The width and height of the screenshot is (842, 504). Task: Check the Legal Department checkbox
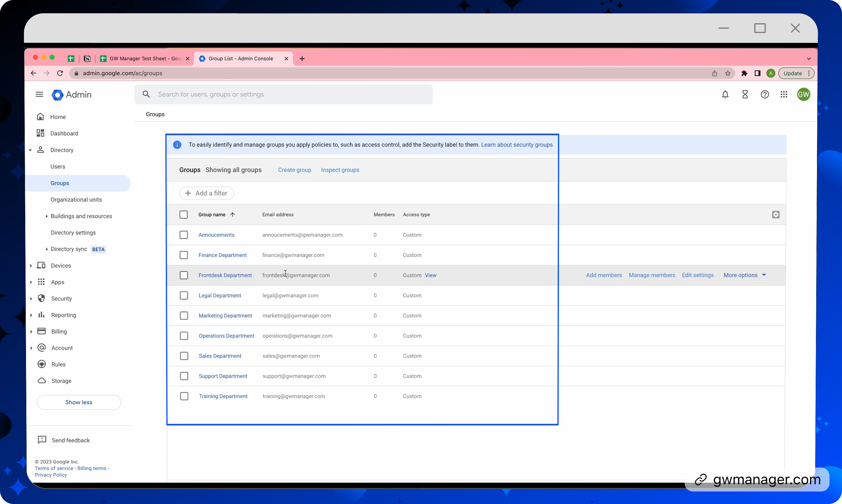point(184,295)
